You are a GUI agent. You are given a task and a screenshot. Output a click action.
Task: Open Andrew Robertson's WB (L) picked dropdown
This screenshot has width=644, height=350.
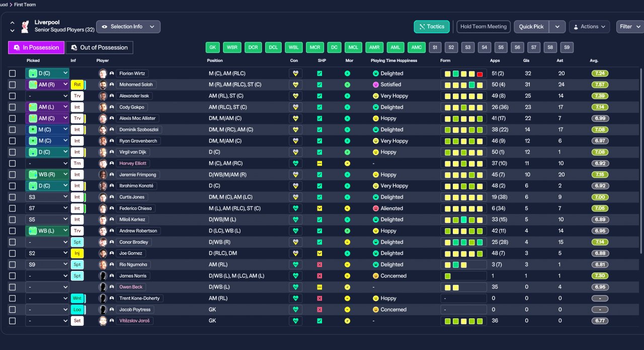click(47, 231)
